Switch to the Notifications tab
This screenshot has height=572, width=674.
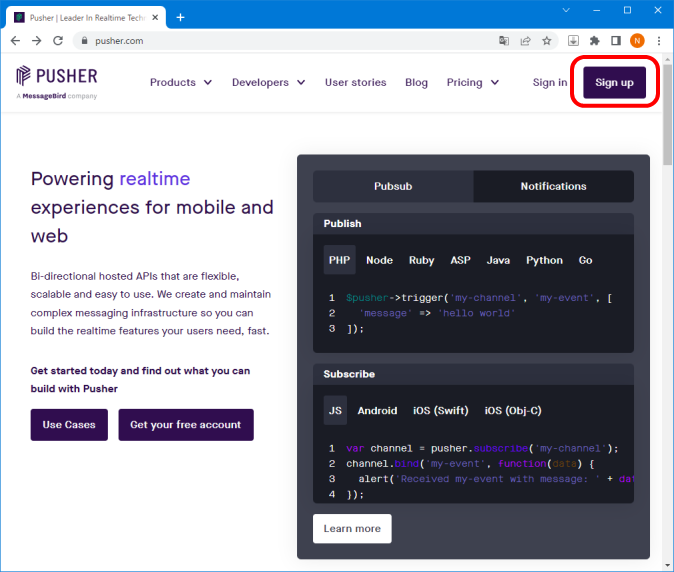point(553,186)
